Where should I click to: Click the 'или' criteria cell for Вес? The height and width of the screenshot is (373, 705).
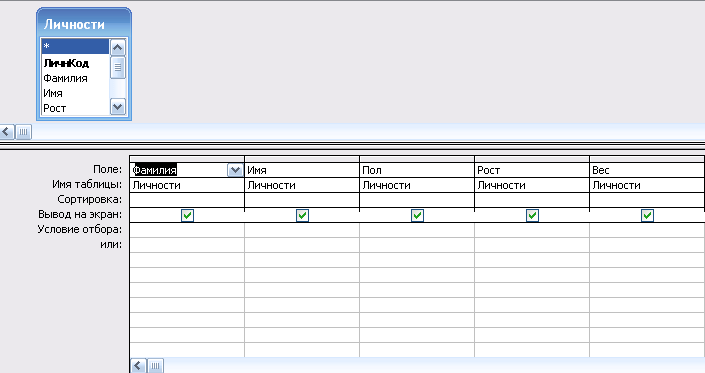647,245
